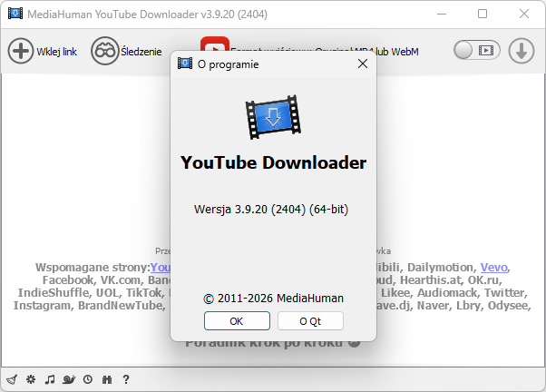Image resolution: width=546 pixels, height=392 pixels.
Task: Confirm the About dialog with OK
Action: click(237, 321)
